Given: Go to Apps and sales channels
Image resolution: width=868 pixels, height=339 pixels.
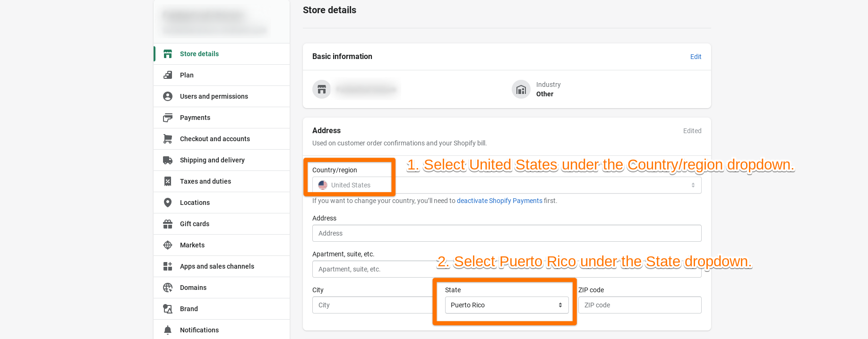Looking at the screenshot, I should tap(217, 266).
